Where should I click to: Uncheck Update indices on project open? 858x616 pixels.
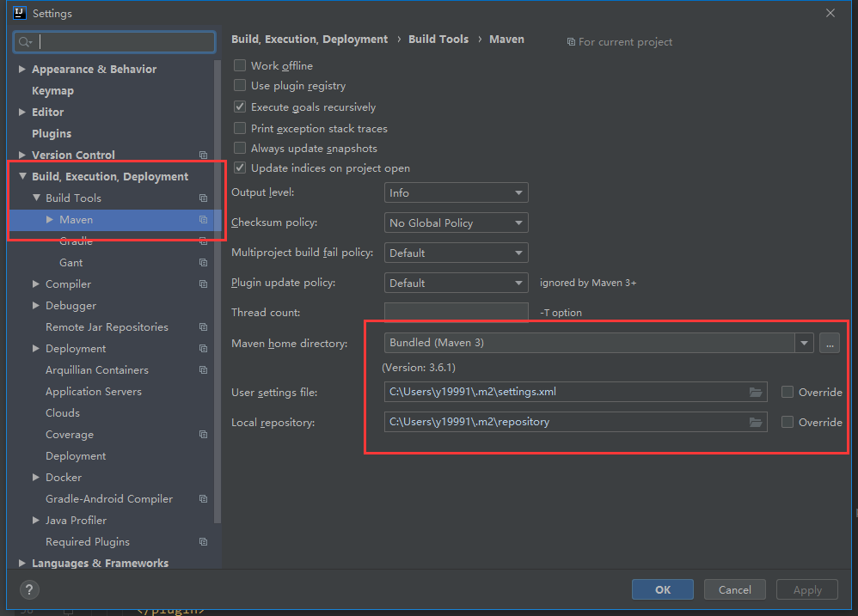[240, 168]
